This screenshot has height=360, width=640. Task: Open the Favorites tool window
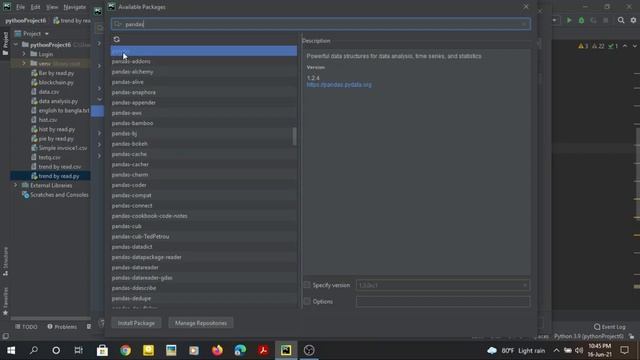(x=5, y=301)
